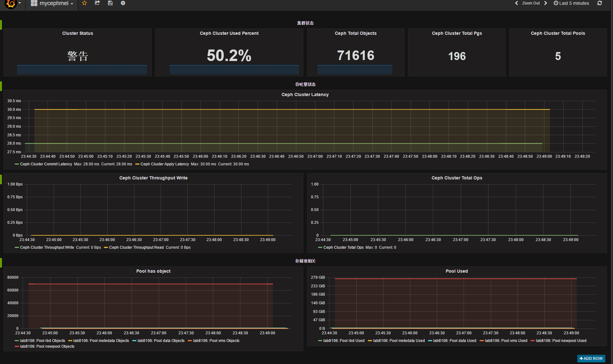613x364 pixels.
Task: Click Apply Latency legend color swatch
Action: pos(137,164)
